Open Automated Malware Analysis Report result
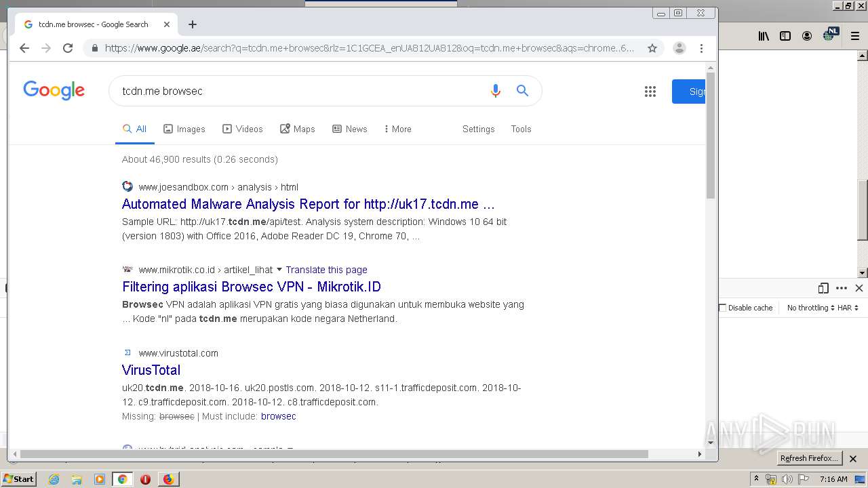The height and width of the screenshot is (488, 868). click(x=308, y=204)
